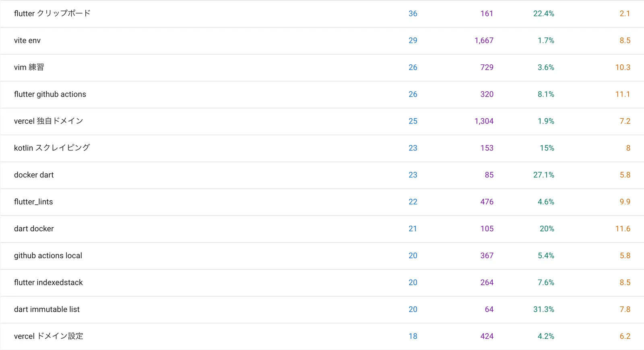Click the "flutter github actions" query

[x=50, y=95]
